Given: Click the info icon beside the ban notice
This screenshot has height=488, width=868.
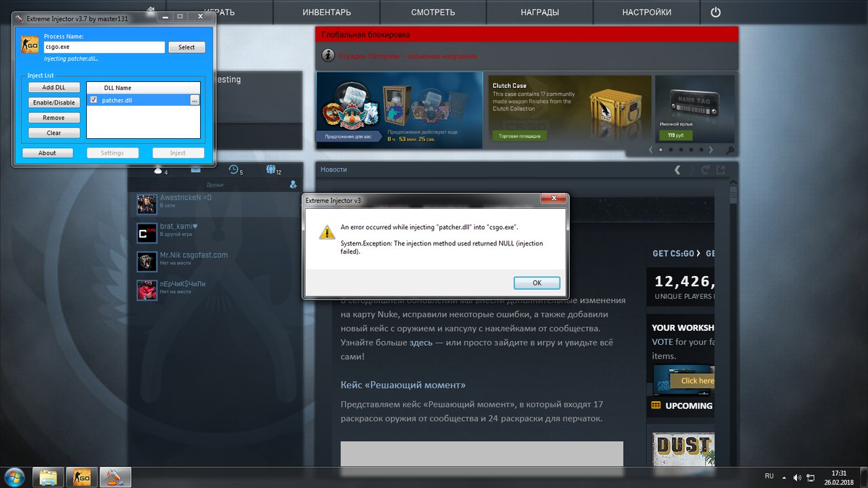Looking at the screenshot, I should pos(328,56).
